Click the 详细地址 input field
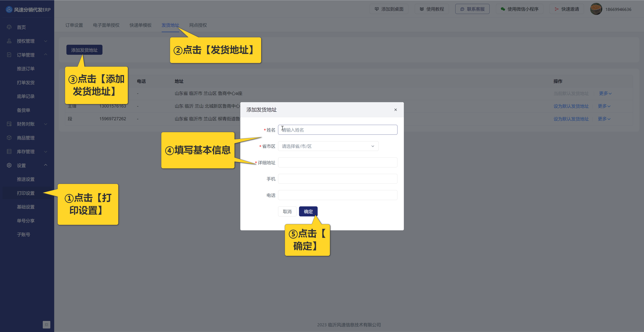This screenshot has height=332, width=644. tap(337, 162)
